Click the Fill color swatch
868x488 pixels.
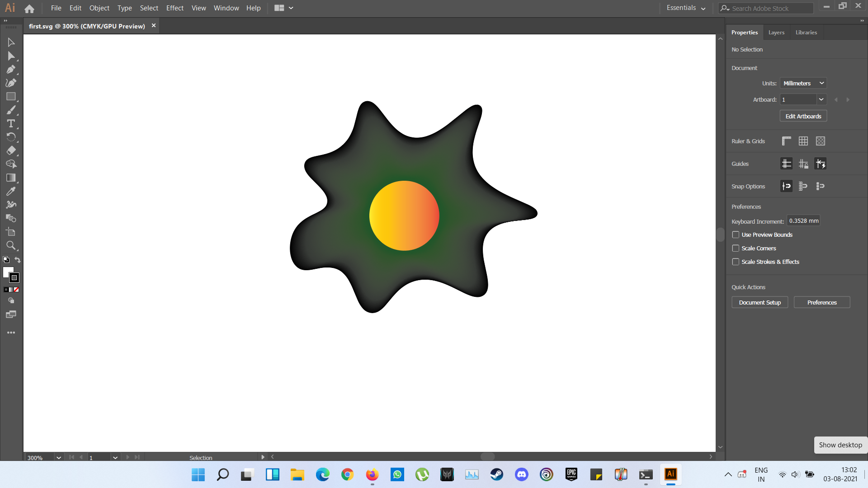(x=7, y=271)
